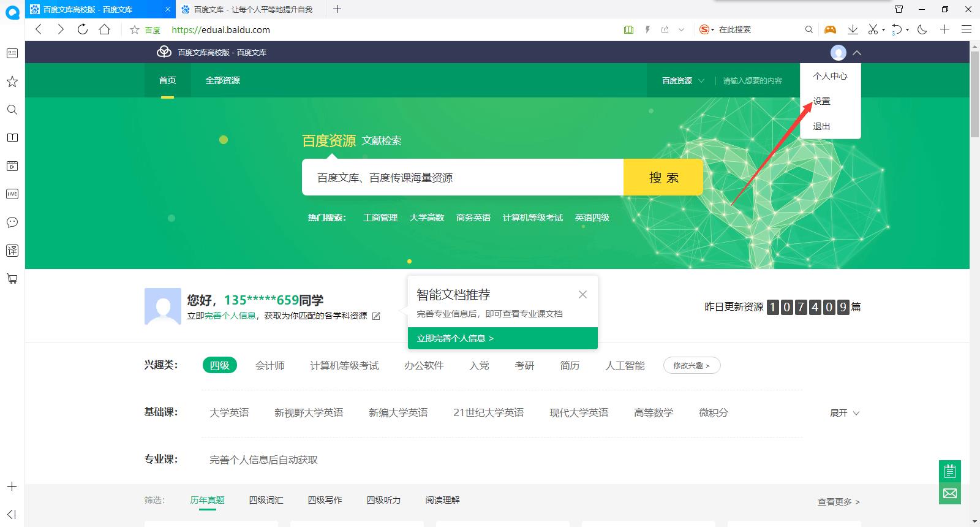
Task: Switch to 全部资源 navigation tab
Action: click(x=222, y=80)
